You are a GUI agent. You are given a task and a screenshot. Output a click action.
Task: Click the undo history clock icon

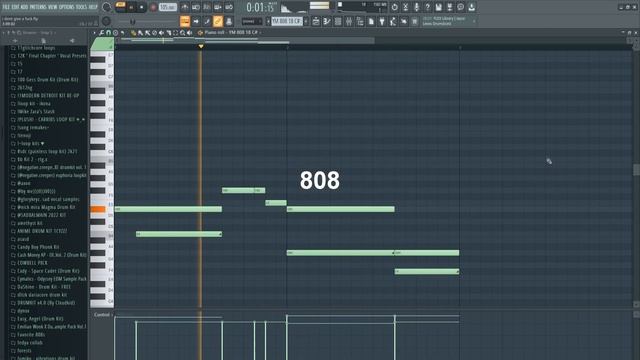[x=395, y=7]
